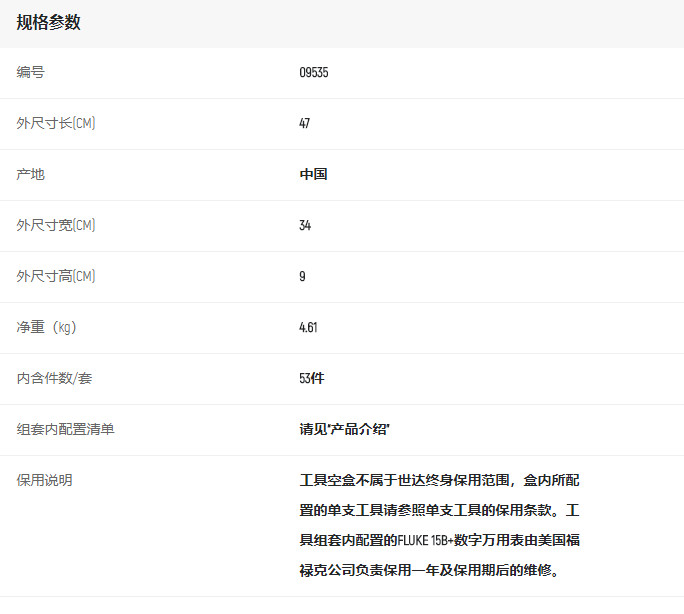
Task: Click the piece count 53件
Action: 311,378
